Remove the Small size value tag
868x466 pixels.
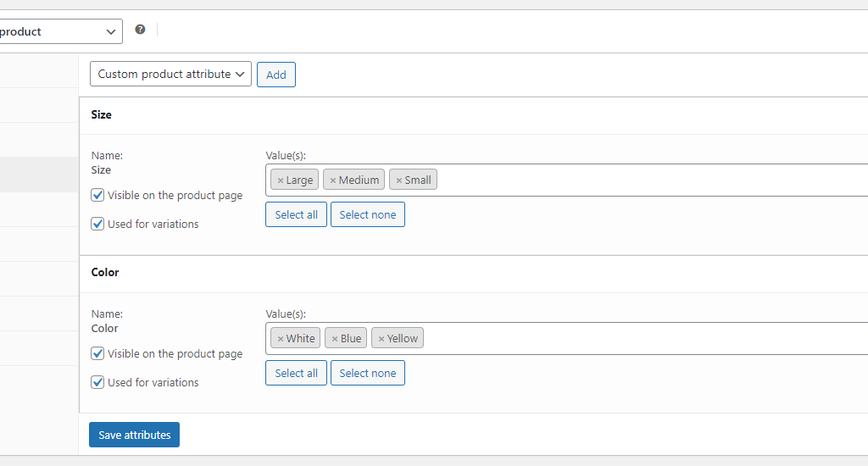coord(398,180)
